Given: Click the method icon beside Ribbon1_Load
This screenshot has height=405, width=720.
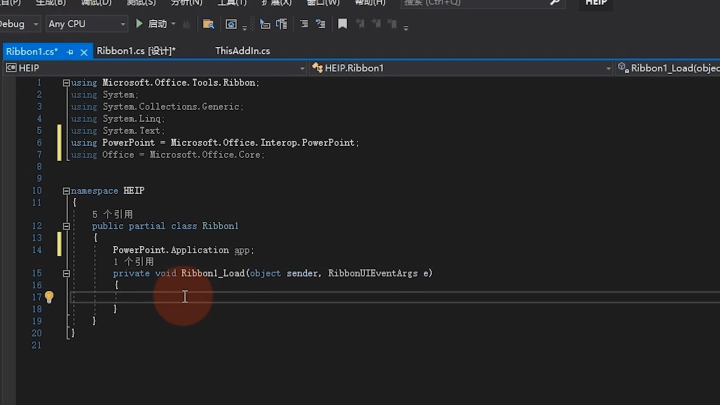Looking at the screenshot, I should (x=623, y=68).
